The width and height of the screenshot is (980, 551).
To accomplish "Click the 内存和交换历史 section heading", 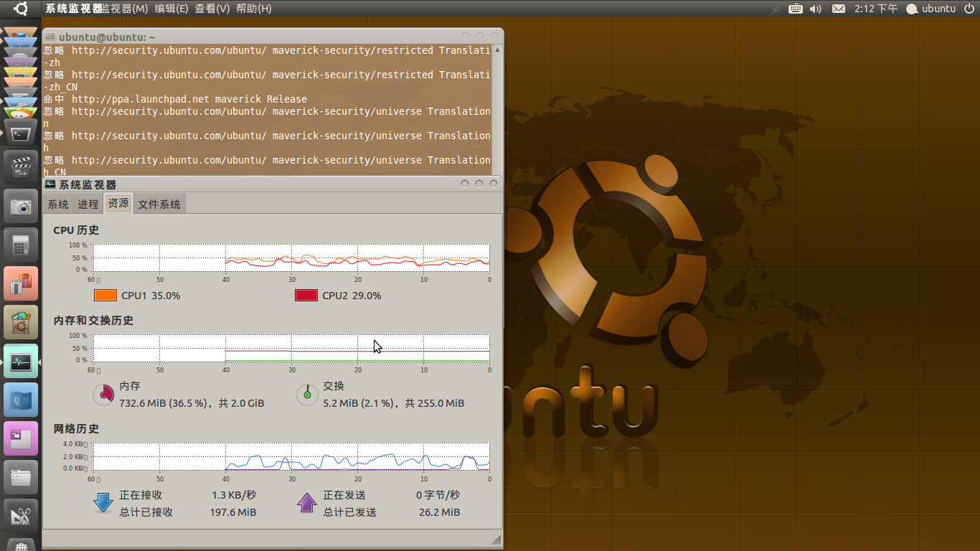I will point(94,321).
